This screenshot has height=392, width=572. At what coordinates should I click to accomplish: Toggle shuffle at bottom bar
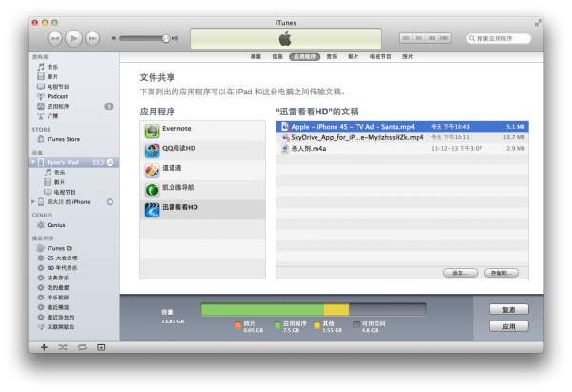click(63, 347)
